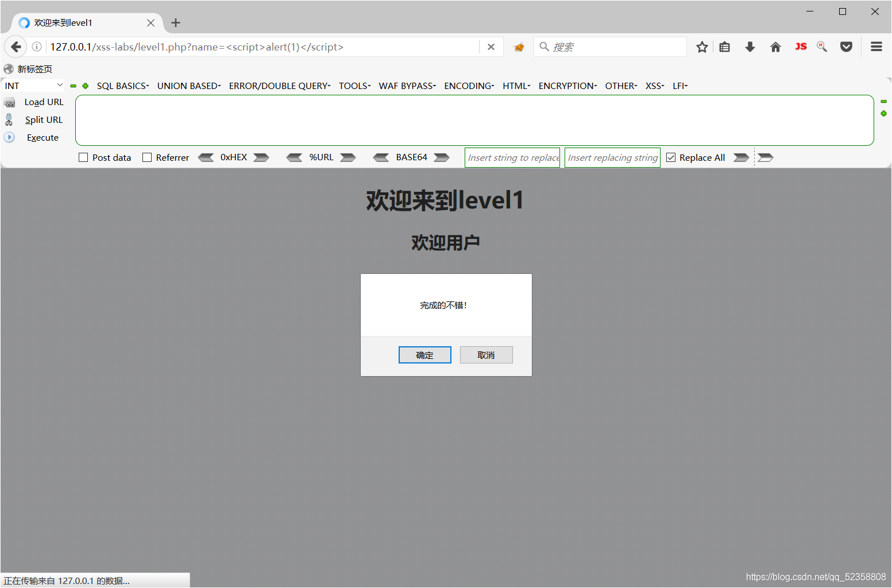This screenshot has height=588, width=892.
Task: Dismiss the dialog with 取消
Action: (x=486, y=355)
